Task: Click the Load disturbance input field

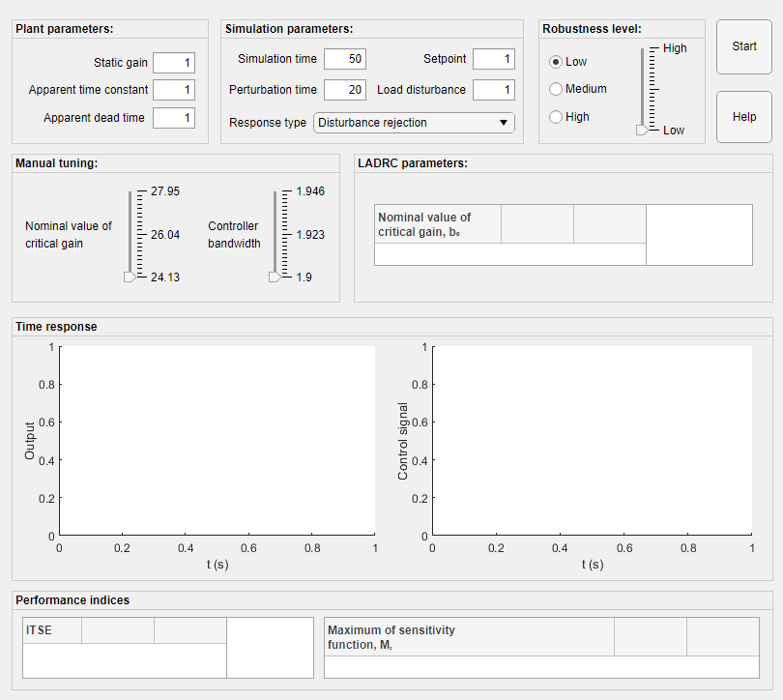Action: pos(494,90)
